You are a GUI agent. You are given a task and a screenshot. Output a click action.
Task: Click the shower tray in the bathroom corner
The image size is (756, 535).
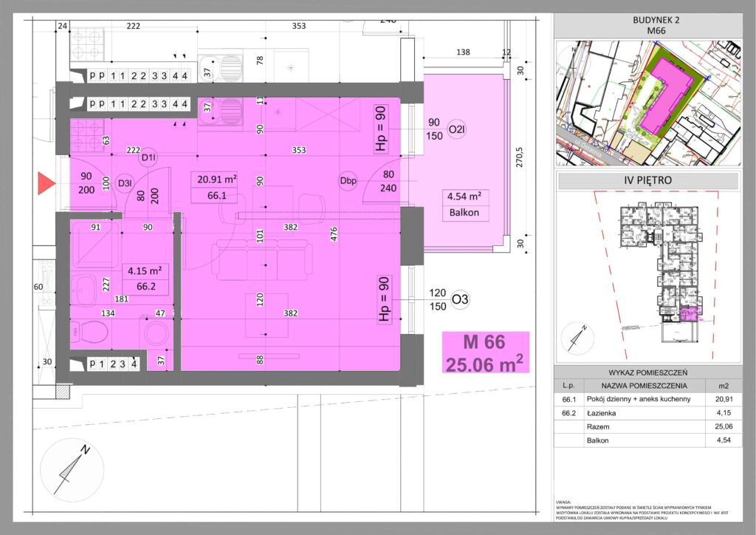[x=94, y=246]
